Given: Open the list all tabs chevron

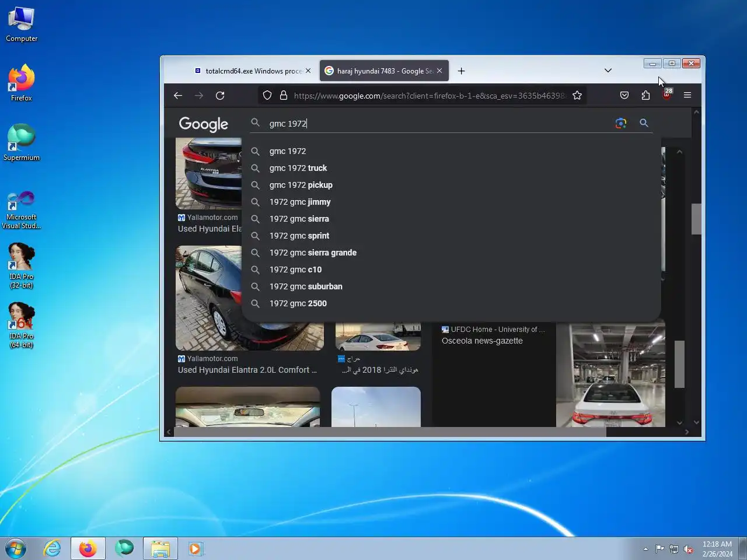Looking at the screenshot, I should point(608,71).
